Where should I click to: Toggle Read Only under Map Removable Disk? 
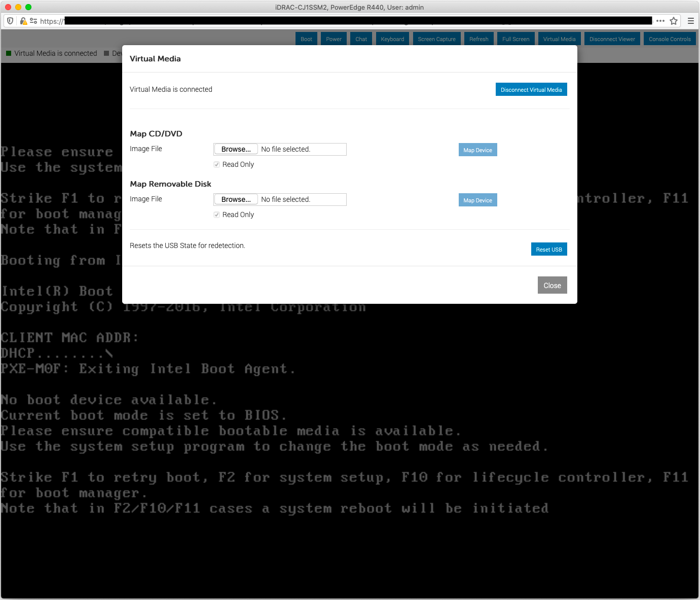pos(216,215)
